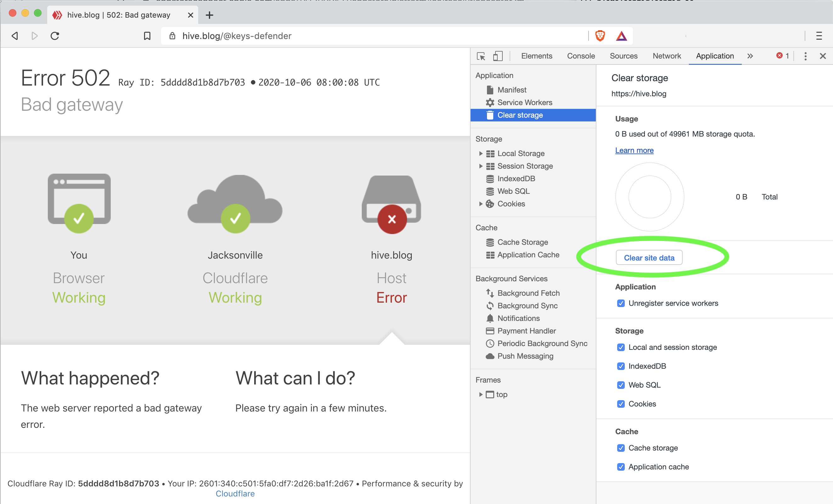Bookmark this page with the bookmark icon
The width and height of the screenshot is (833, 504).
tap(147, 36)
